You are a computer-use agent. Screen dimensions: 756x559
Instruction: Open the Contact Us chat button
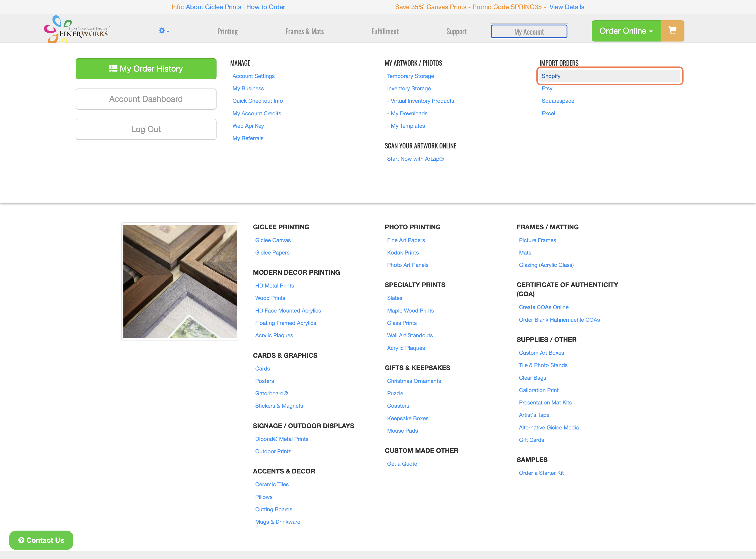[41, 540]
